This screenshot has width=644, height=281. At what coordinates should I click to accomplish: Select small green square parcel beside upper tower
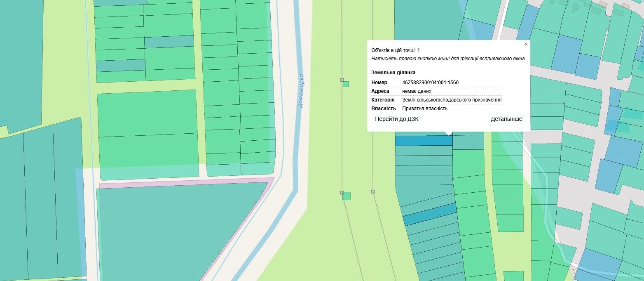click(x=346, y=84)
